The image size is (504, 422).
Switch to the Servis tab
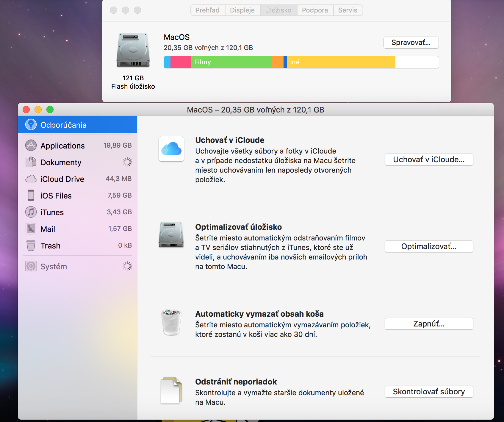[x=348, y=10]
